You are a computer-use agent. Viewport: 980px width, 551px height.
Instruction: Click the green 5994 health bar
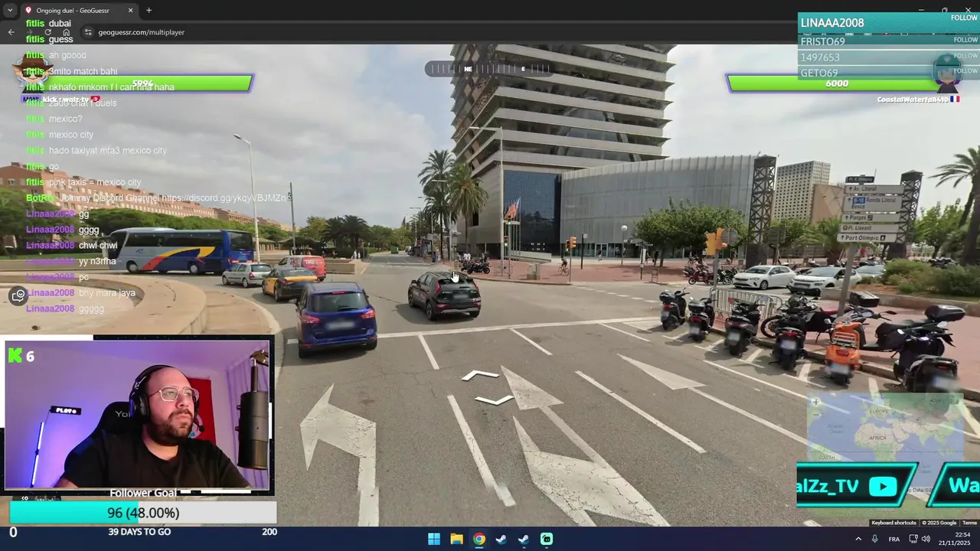143,83
